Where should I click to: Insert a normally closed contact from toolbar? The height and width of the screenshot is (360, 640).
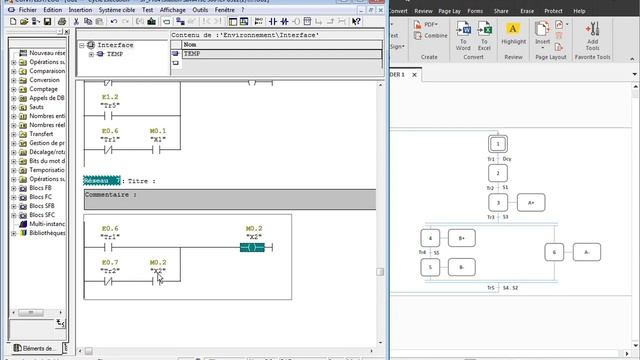pos(284,21)
